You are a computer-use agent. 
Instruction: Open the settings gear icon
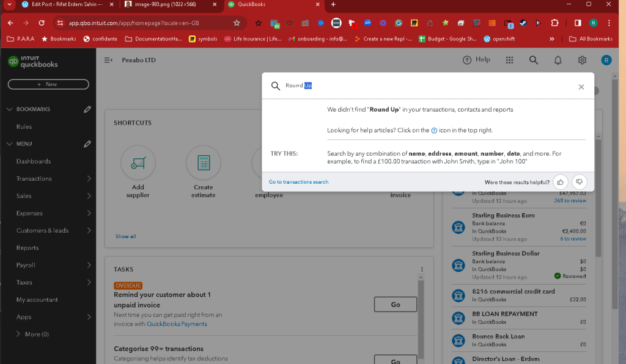582,60
